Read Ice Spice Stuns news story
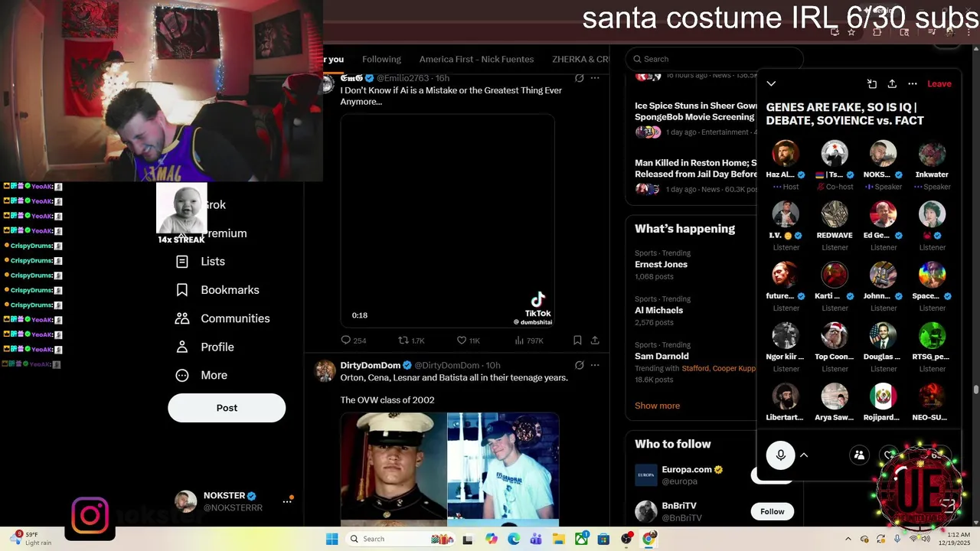 coord(696,112)
